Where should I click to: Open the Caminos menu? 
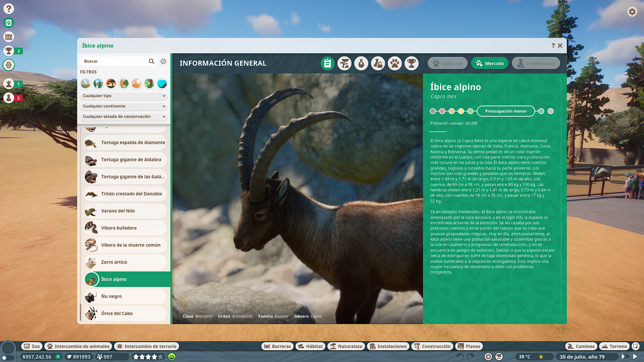[581, 346]
